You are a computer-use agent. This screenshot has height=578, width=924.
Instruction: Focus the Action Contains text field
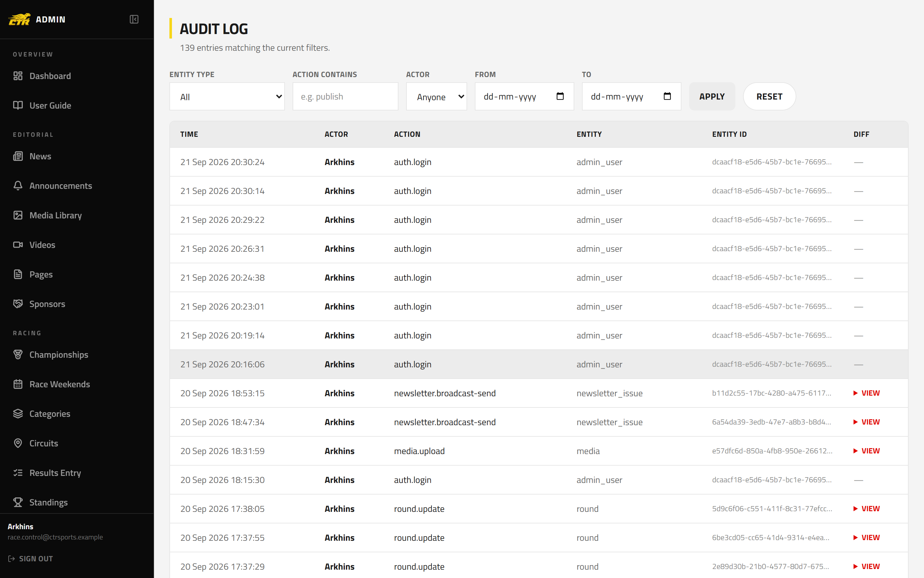[345, 97]
